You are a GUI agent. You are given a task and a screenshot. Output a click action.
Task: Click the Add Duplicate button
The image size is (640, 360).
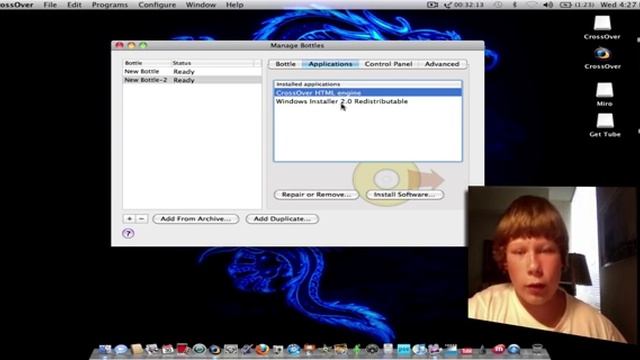(x=282, y=219)
